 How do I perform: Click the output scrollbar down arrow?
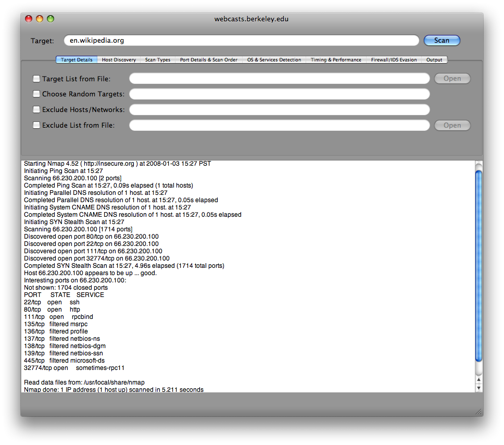479,388
